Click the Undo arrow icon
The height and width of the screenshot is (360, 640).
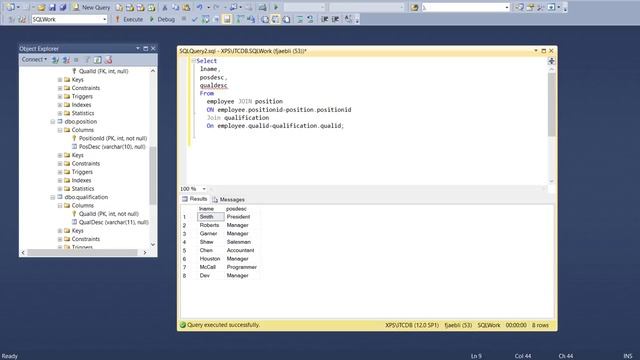tap(200, 7)
